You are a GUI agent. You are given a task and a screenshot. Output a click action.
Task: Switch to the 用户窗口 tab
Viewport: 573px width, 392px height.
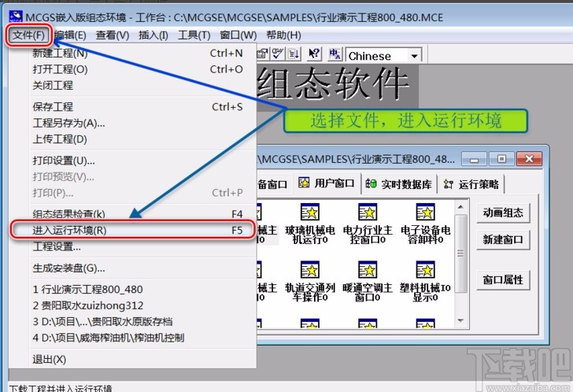[327, 183]
